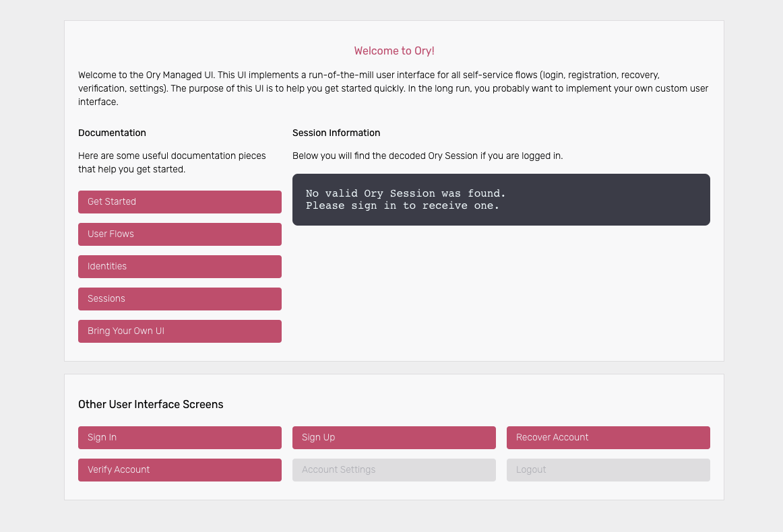Click the greyed-out Logout button

(608, 470)
